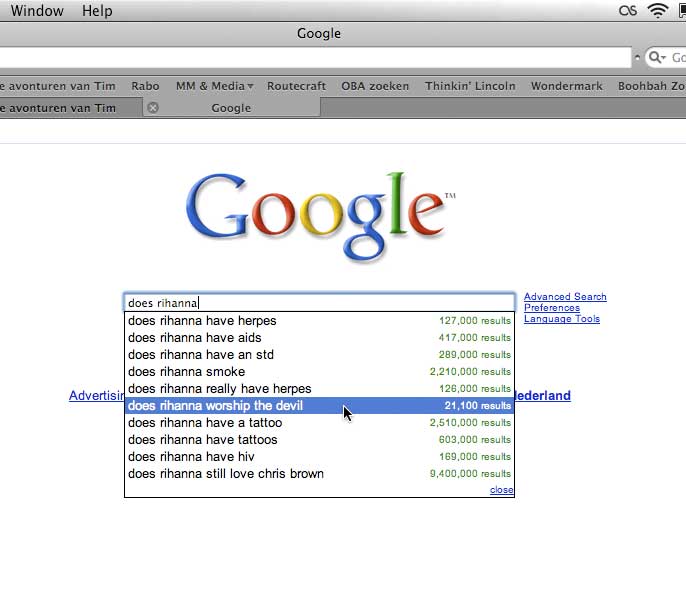This screenshot has height=615, width=686.
Task: Click the browser address bar
Action: click(315, 58)
